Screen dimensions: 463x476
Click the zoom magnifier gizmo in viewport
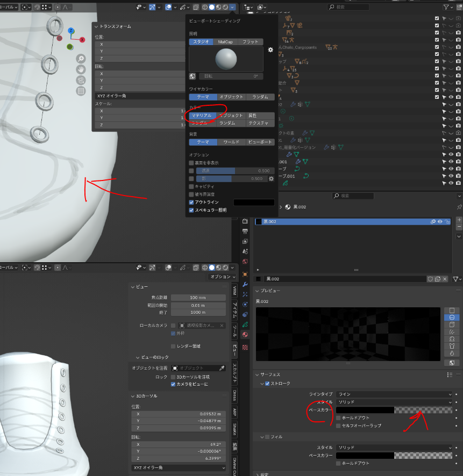pyautogui.click(x=81, y=59)
